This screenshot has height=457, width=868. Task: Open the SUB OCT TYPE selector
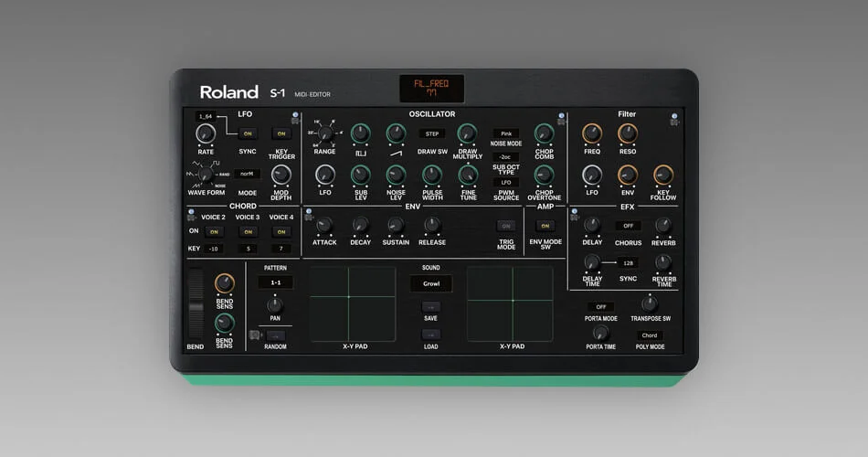[x=506, y=157]
